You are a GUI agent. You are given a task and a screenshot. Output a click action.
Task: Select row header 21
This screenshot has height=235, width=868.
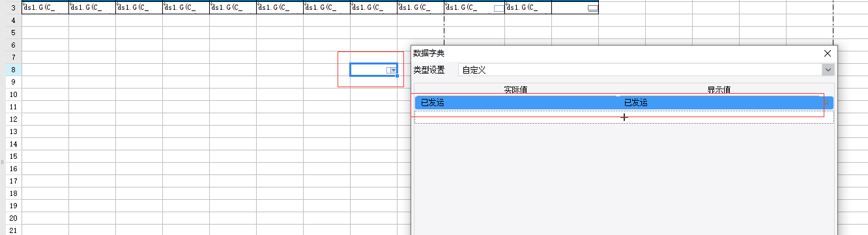(14, 230)
